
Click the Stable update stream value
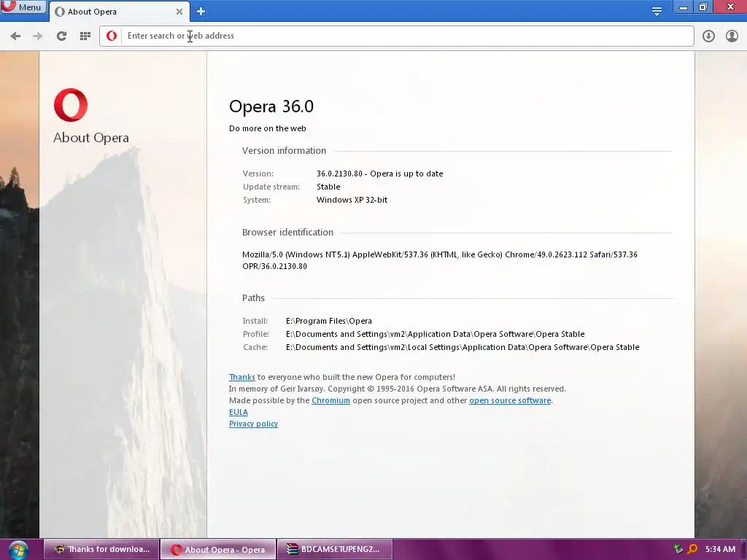[328, 187]
